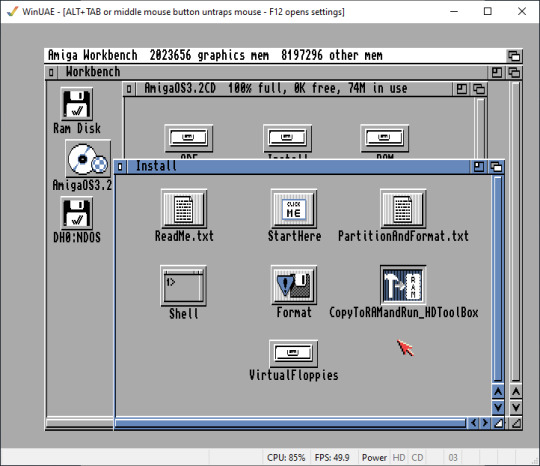Click the FPS status indicator

tap(332, 457)
